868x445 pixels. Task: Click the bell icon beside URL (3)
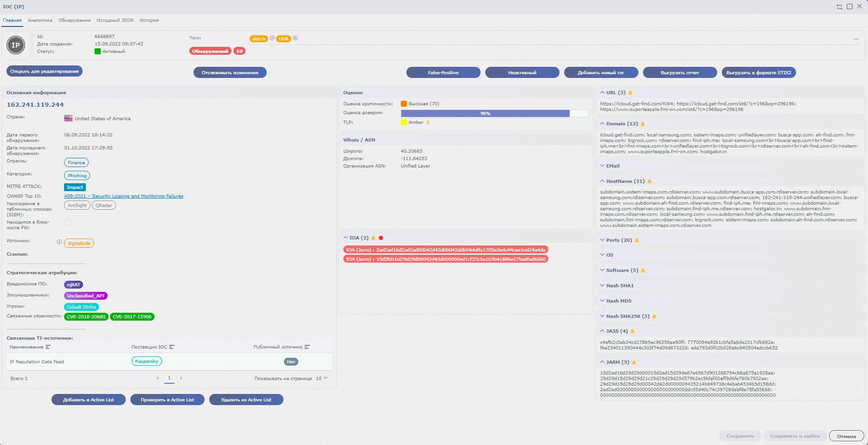point(630,93)
